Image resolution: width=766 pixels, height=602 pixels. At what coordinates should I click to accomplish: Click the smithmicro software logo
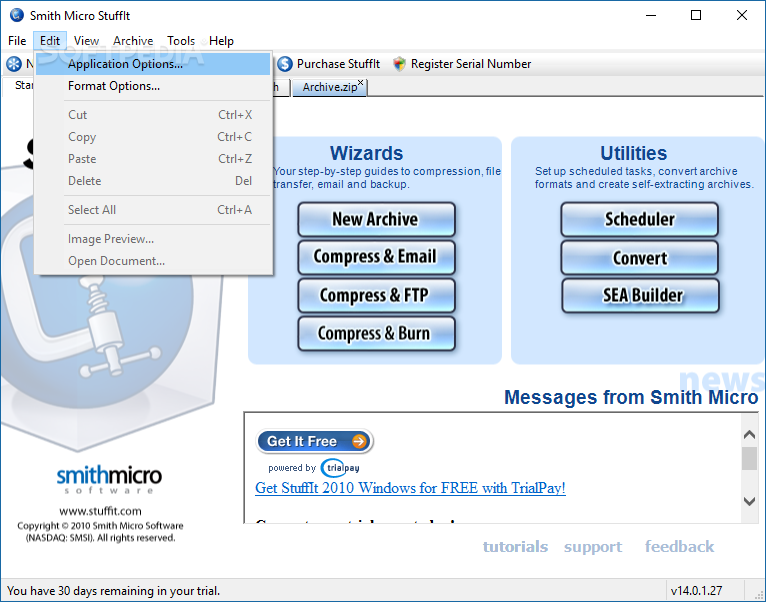pyautogui.click(x=109, y=479)
